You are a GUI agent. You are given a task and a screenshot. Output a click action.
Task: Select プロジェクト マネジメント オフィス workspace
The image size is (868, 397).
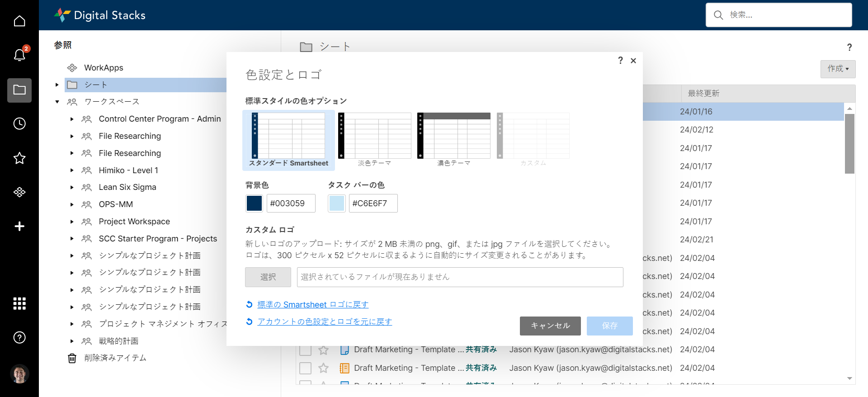pyautogui.click(x=164, y=324)
